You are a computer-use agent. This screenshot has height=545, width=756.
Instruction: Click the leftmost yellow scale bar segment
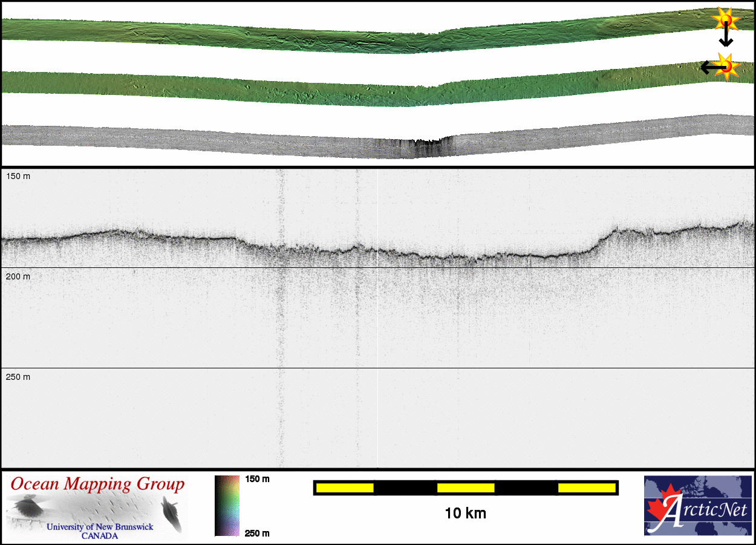(x=345, y=488)
